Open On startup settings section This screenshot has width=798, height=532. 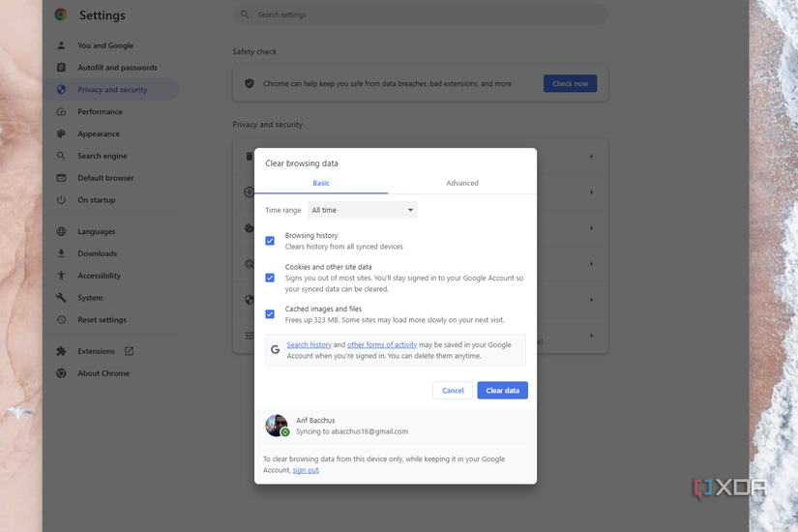(x=96, y=200)
